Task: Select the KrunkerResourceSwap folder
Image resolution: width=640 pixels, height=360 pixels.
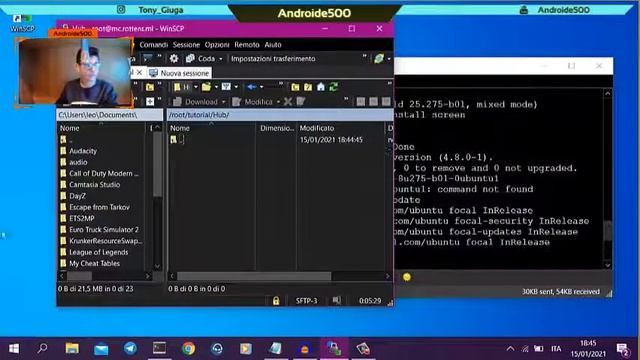Action: [105, 241]
